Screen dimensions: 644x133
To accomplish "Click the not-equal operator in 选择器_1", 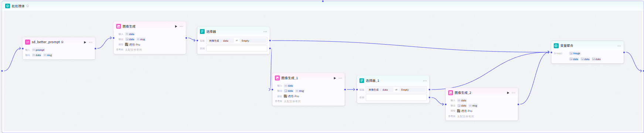I will (396, 90).
